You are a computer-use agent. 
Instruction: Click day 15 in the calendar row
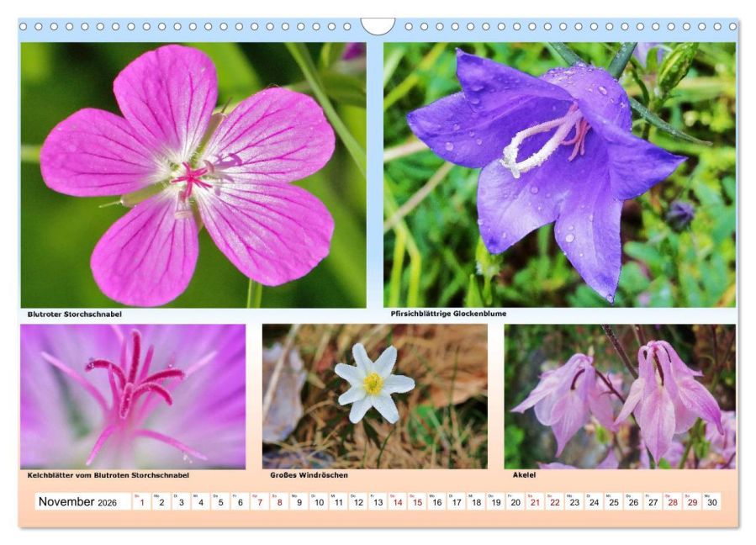tap(417, 501)
